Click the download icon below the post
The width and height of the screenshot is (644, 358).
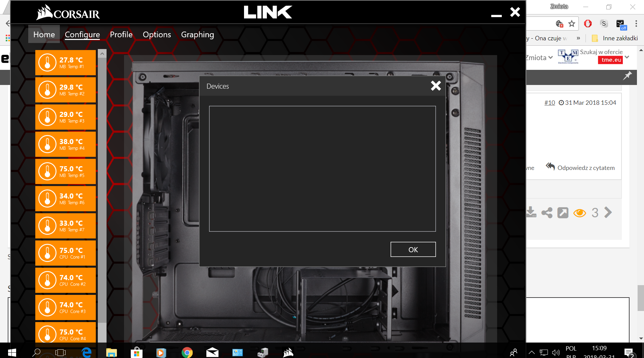(531, 212)
